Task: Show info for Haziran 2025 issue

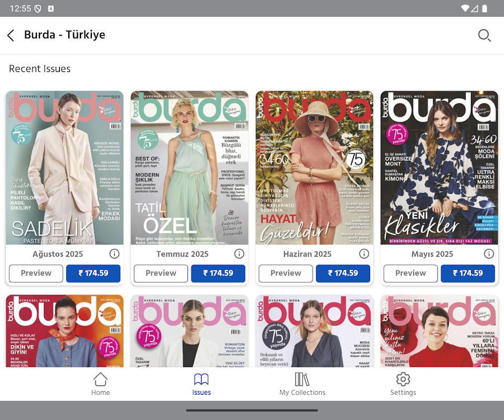Action: coord(364,254)
